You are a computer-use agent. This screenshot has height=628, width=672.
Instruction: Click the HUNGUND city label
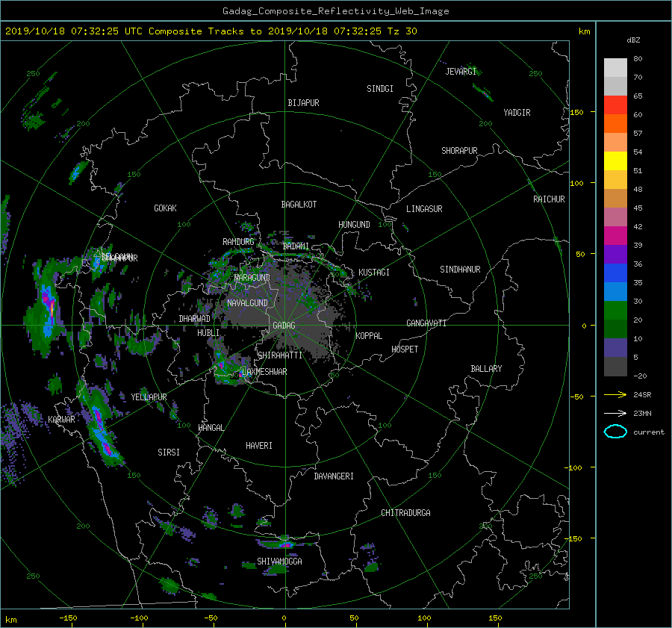354,225
